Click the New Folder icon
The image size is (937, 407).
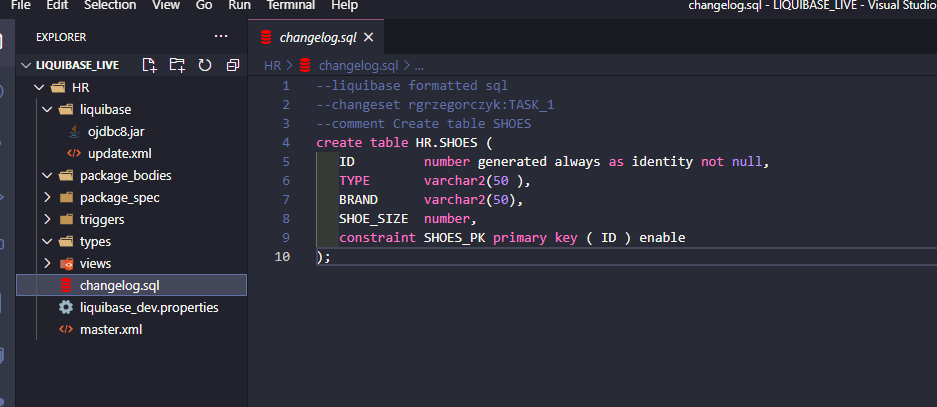(x=177, y=65)
